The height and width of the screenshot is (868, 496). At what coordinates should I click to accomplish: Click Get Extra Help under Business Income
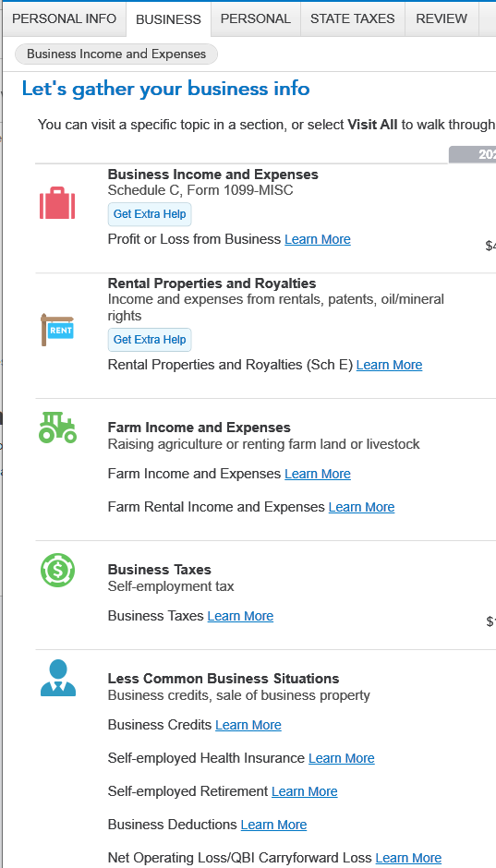tap(150, 214)
